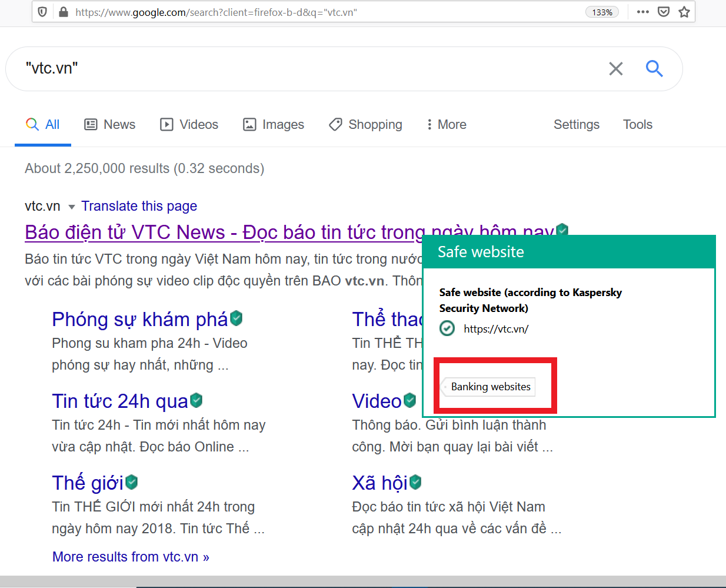The height and width of the screenshot is (588, 726).
Task: Switch to the Images tab
Action: pos(274,125)
